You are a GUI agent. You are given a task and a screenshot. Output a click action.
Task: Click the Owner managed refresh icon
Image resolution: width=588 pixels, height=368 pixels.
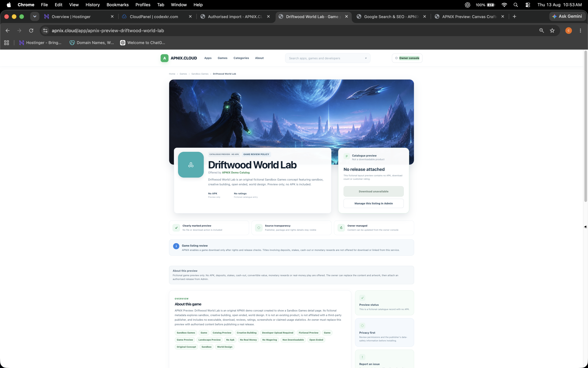[x=341, y=228]
